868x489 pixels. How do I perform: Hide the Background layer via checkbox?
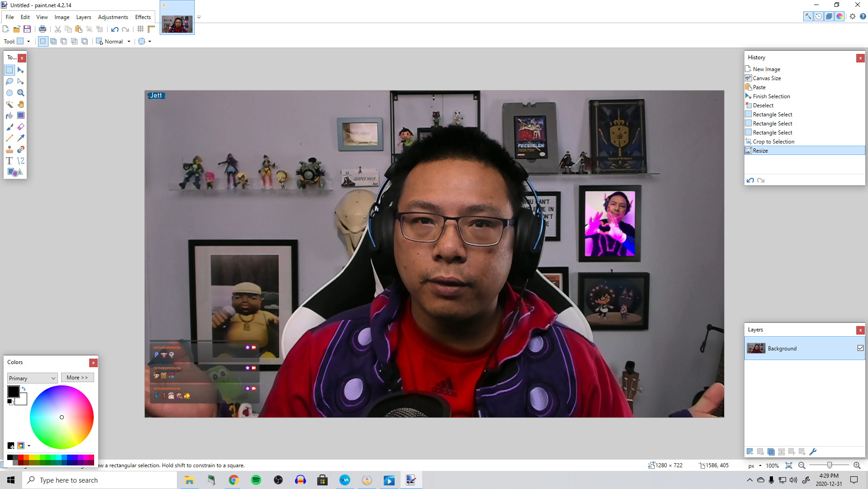tap(860, 348)
